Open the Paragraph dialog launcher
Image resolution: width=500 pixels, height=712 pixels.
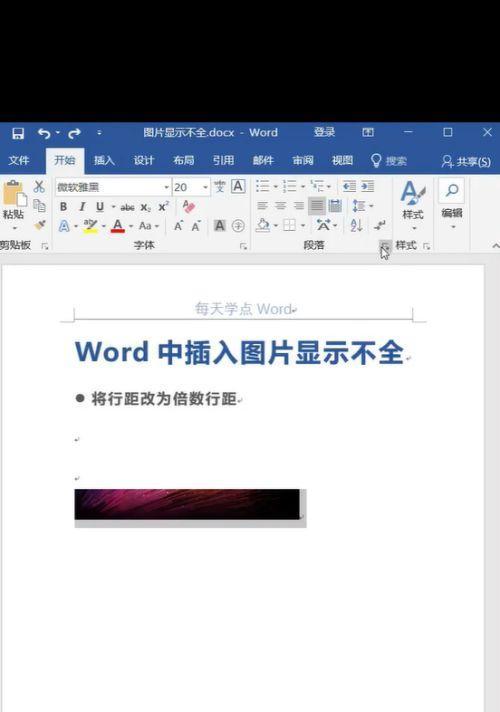click(x=384, y=246)
